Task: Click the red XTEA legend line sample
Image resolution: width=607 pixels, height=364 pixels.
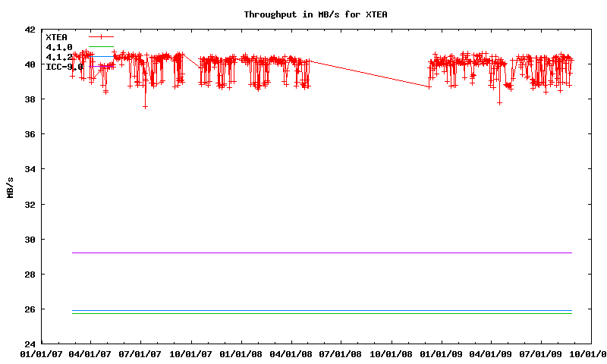Action: point(101,36)
